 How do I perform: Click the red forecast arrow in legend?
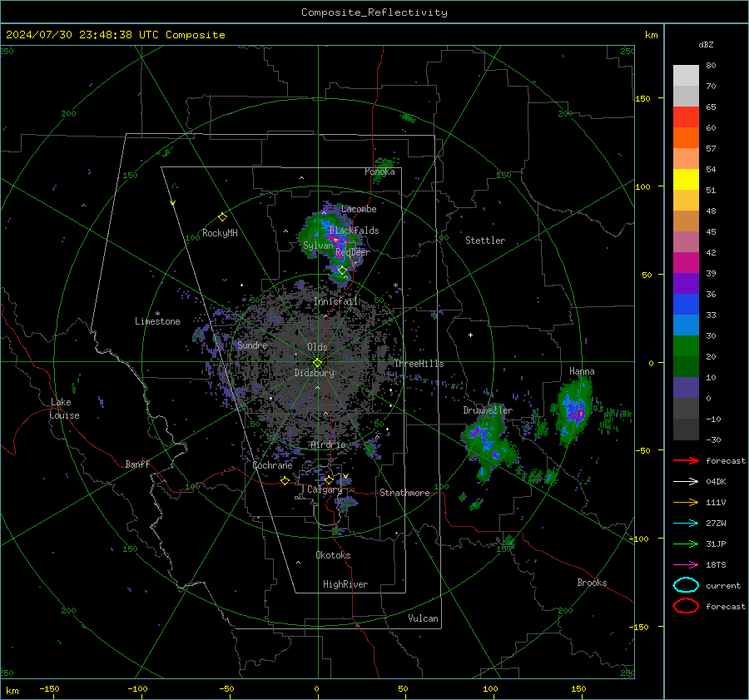coord(686,460)
